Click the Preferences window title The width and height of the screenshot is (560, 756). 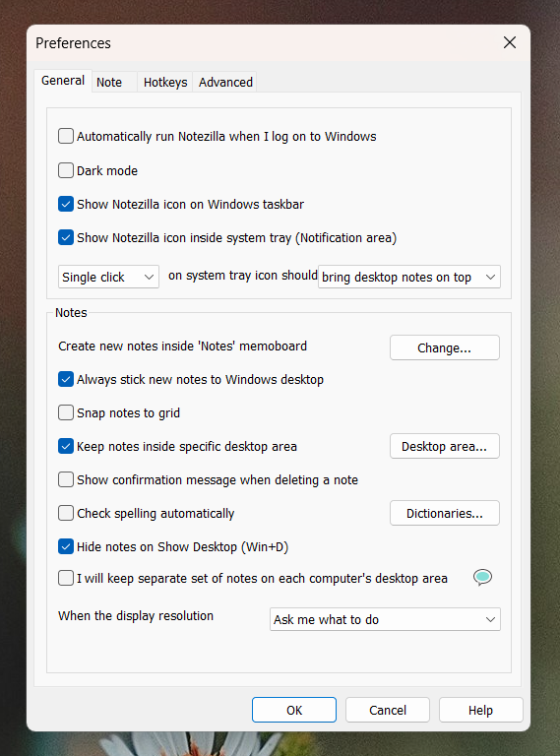click(73, 43)
